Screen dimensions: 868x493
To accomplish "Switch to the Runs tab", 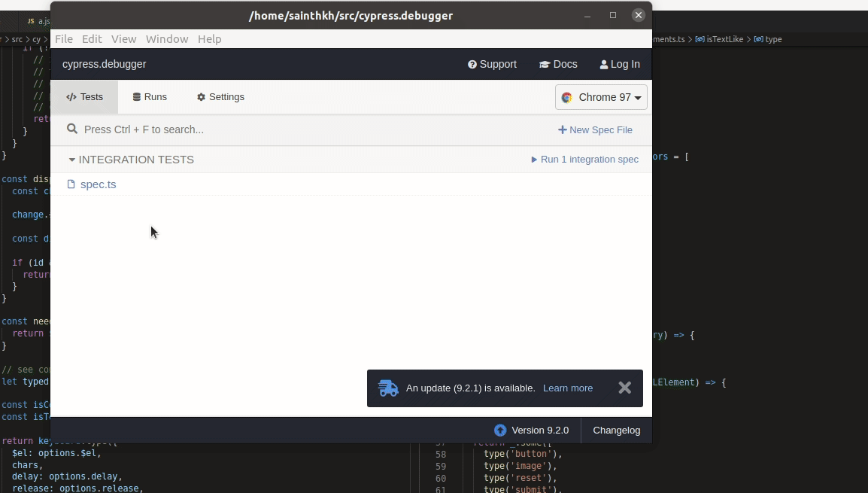I will tap(149, 96).
